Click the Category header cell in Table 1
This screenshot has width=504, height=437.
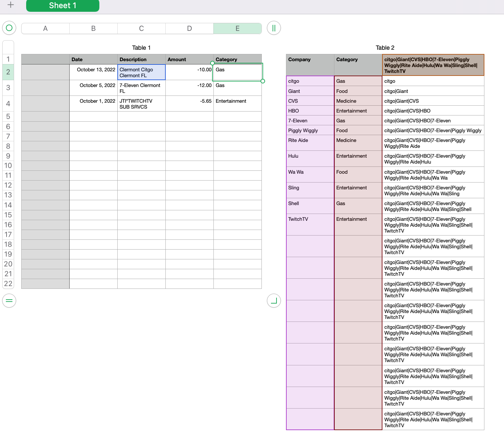tap(238, 59)
